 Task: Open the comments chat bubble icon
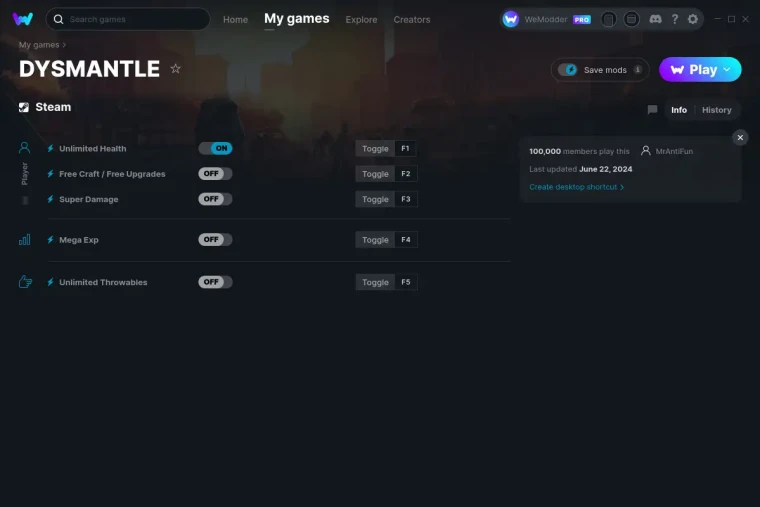tap(652, 110)
